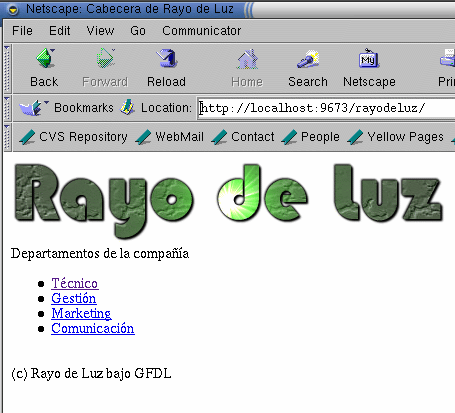Screen dimensions: 455x413
Task: Open Back button history dropdown arrow
Action: click(52, 51)
